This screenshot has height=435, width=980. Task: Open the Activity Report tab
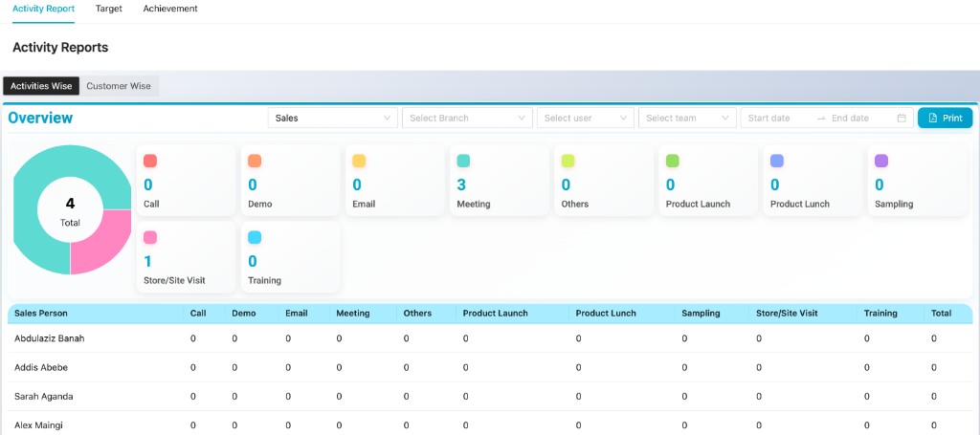pos(44,9)
